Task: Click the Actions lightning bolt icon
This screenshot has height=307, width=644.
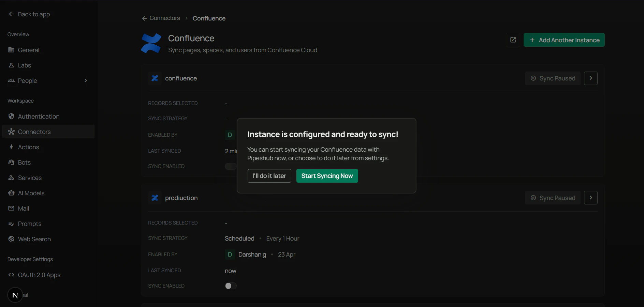Action: tap(11, 147)
